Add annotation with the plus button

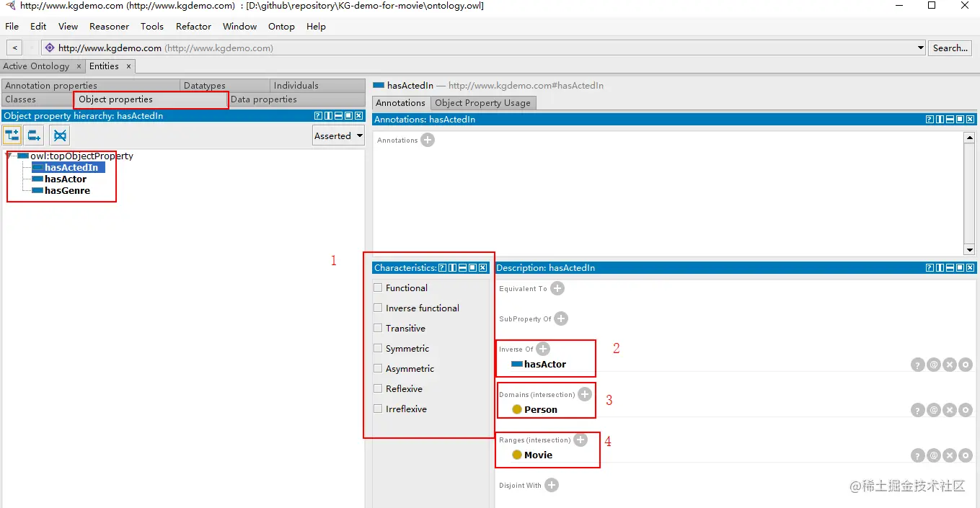click(x=428, y=140)
